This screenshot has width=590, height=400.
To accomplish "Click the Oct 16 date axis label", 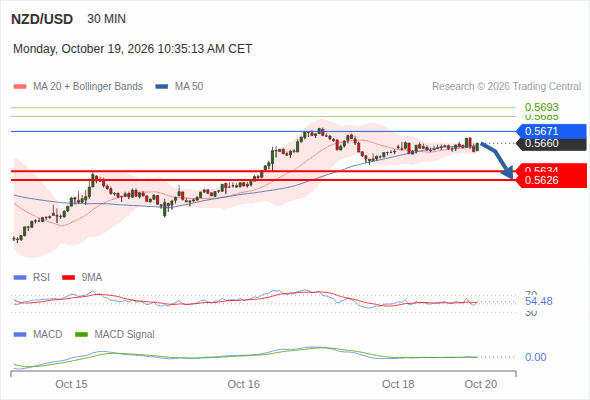I will click(x=243, y=384).
